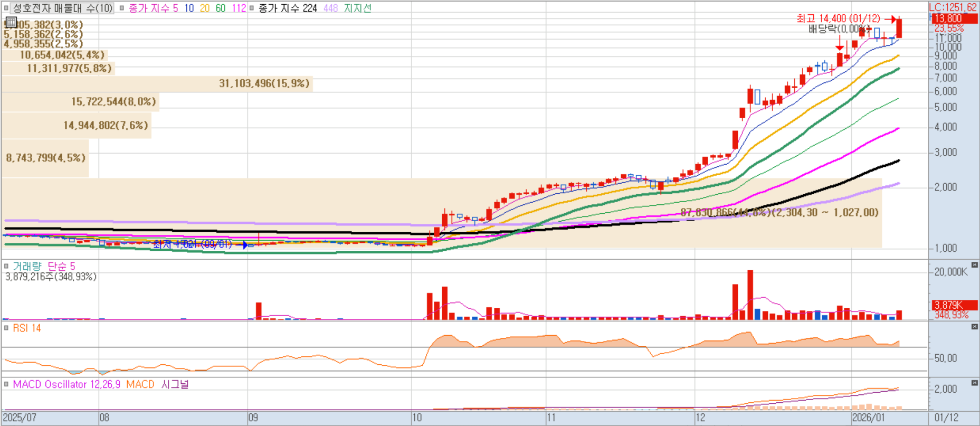
Task: Click the 50.00 RSI axis label
Action: click(x=945, y=358)
